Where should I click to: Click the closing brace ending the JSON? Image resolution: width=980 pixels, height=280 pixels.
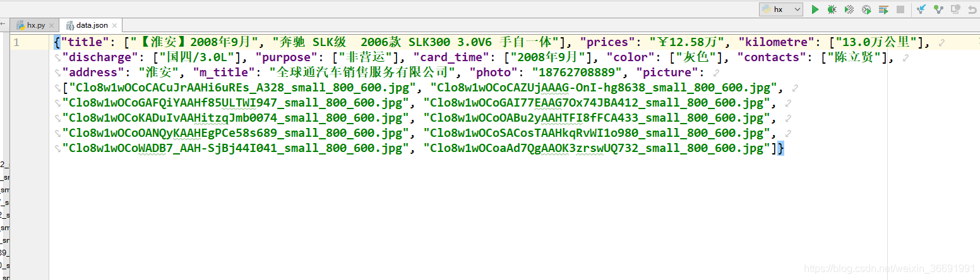[x=781, y=148]
